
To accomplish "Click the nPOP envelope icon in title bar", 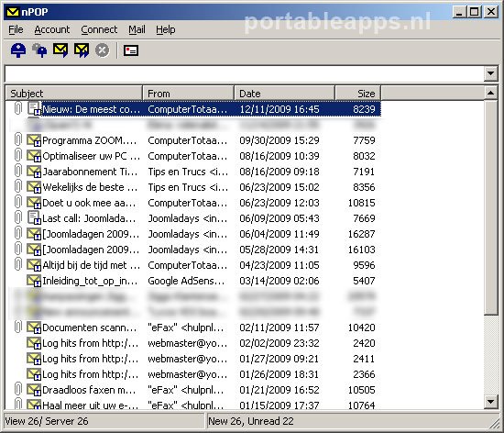I will 13,12.
